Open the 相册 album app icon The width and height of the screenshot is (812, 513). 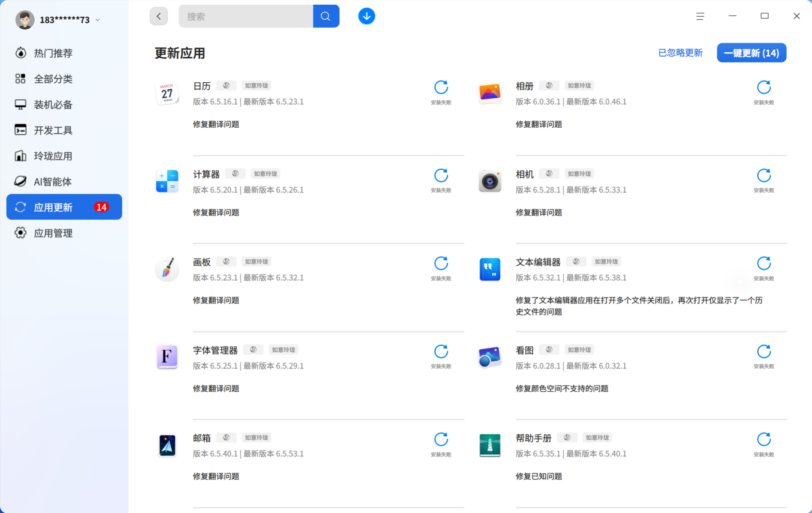tap(490, 93)
